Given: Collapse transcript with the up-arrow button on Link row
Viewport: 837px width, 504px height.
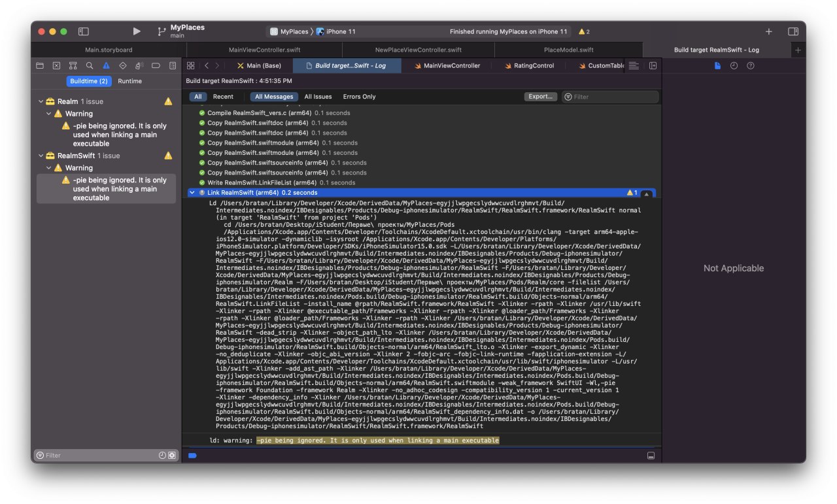Looking at the screenshot, I should coord(646,193).
